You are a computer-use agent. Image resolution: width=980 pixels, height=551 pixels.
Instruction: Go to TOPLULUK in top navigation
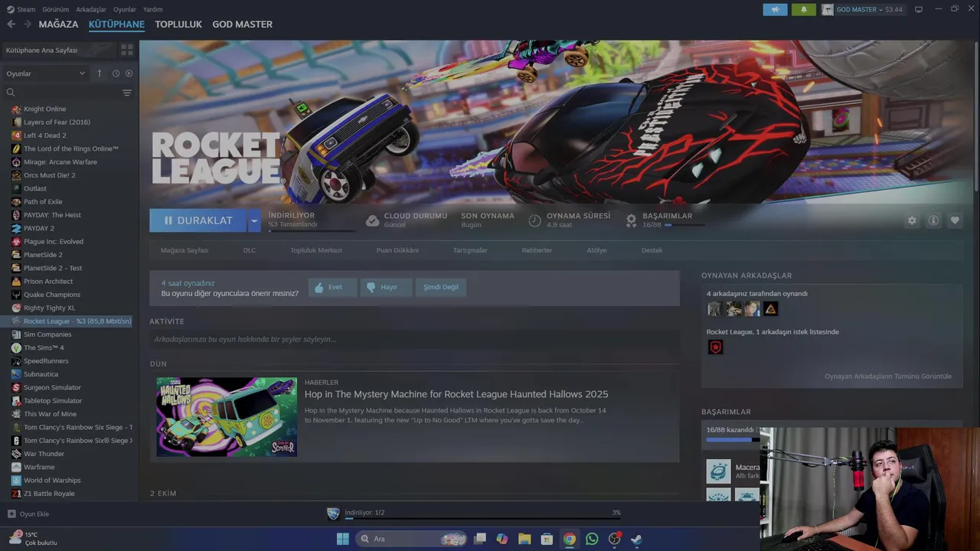[178, 24]
